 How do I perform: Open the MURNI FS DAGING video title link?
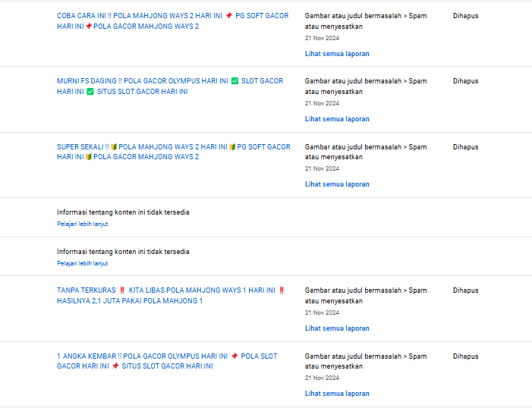[x=170, y=86]
